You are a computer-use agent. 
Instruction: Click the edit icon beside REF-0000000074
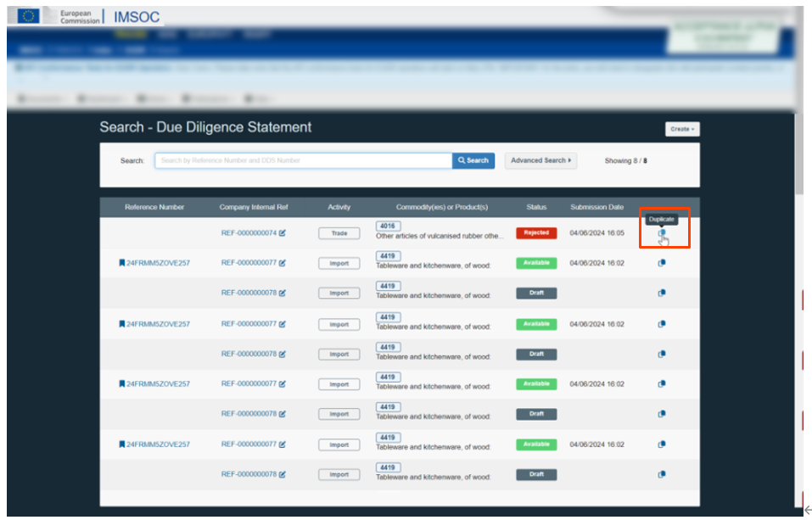283,233
